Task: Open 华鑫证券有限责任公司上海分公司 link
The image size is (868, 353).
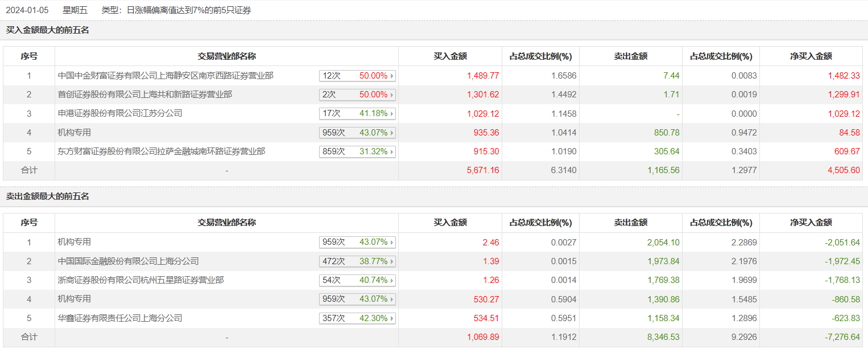Action: coord(120,318)
